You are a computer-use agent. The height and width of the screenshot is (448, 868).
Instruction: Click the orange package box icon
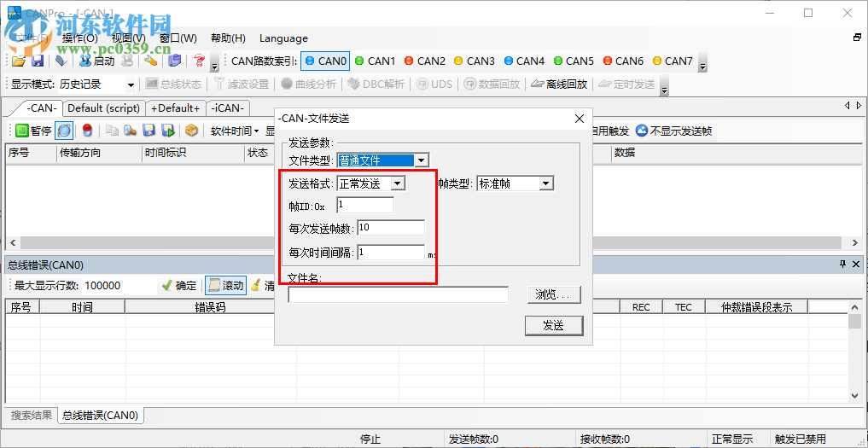coord(191,131)
